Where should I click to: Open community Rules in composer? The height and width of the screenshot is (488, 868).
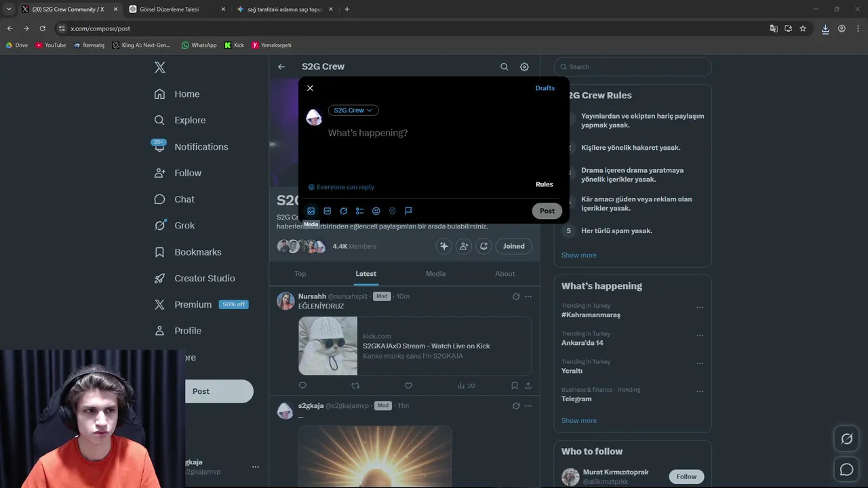click(544, 184)
